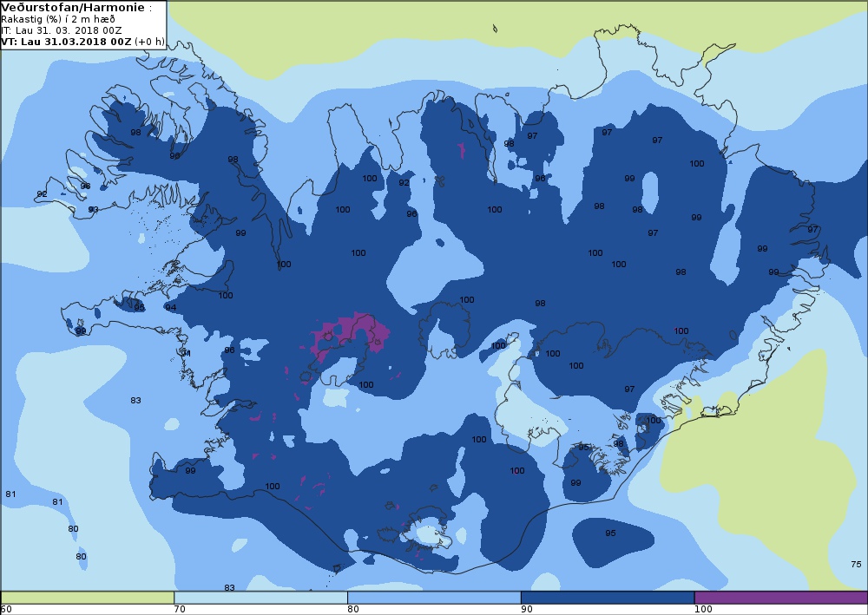
Task: Click the humidity value 93 on the map
Action: (93, 210)
